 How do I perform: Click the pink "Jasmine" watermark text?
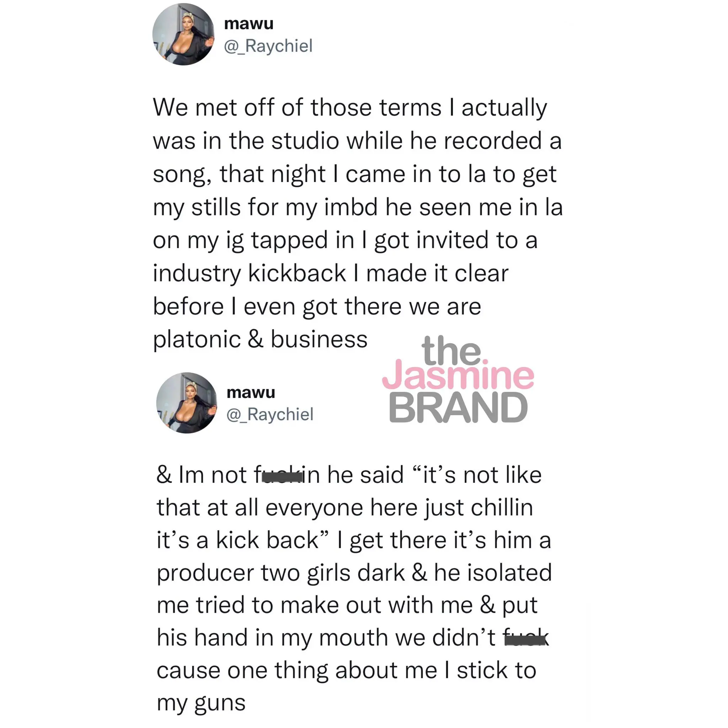click(x=458, y=375)
